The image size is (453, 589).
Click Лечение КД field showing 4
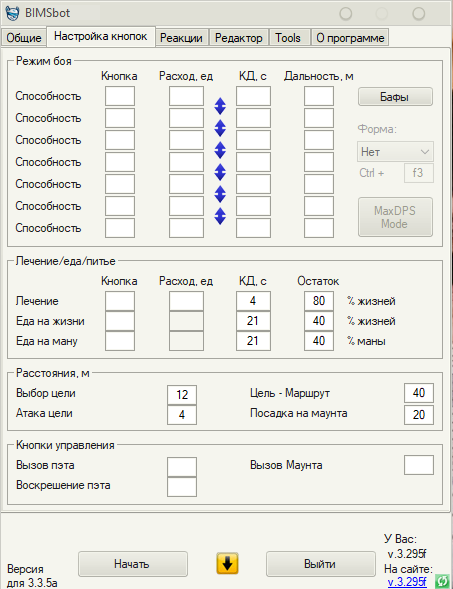pos(253,301)
